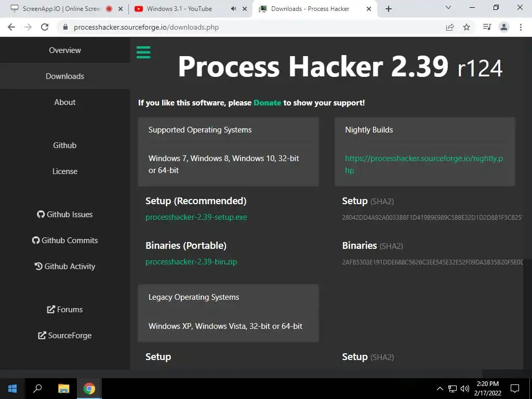Screen dimensions: 532x399
Task: Click the padlock site info icon
Action: point(65,27)
